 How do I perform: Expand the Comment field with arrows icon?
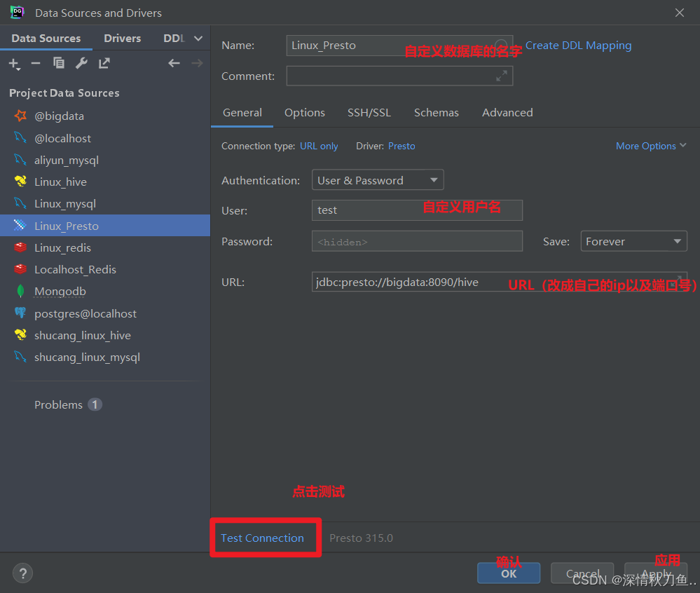[x=501, y=76]
